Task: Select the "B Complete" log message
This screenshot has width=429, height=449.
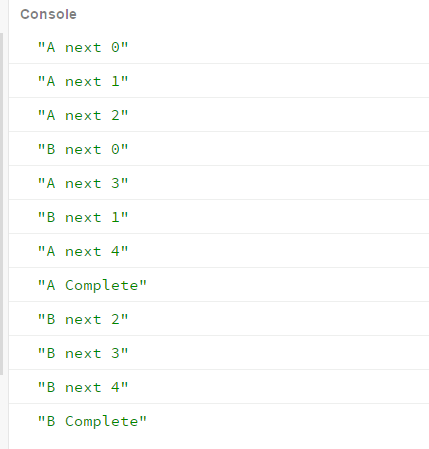Action: point(219,421)
